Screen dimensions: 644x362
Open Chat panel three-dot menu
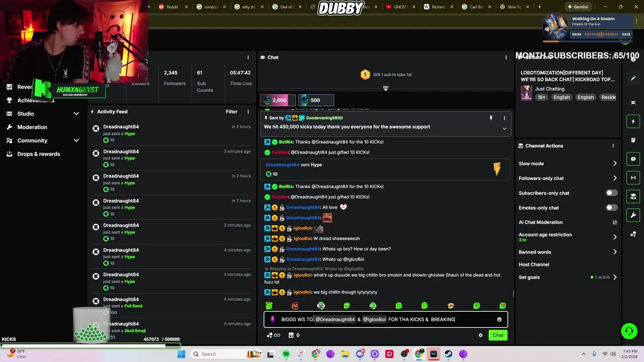506,57
